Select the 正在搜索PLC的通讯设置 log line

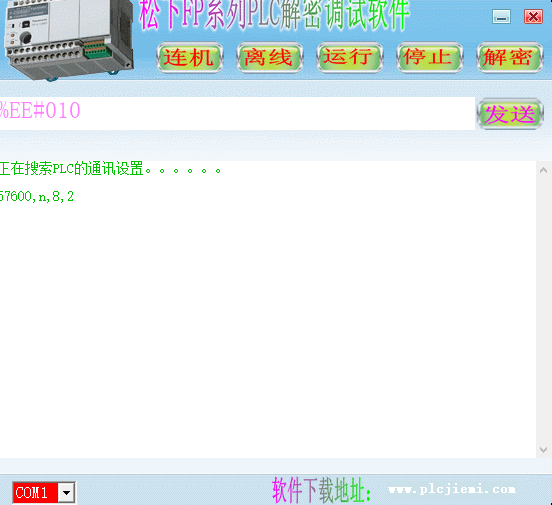pyautogui.click(x=110, y=169)
